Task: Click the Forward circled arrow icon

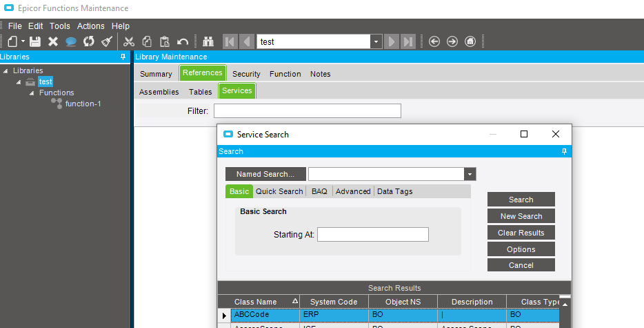Action: pos(452,41)
